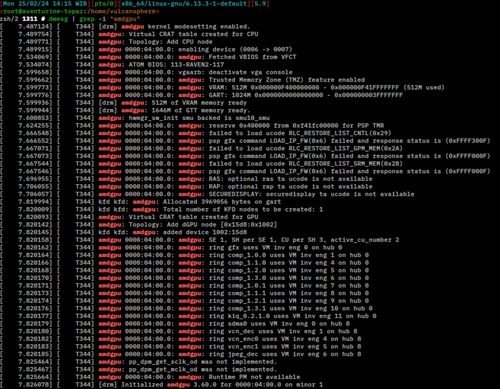Click 'Trusted Memory Zone (TMZ) feature enabled'
This screenshot has width=500, height=389.
(x=287, y=80)
